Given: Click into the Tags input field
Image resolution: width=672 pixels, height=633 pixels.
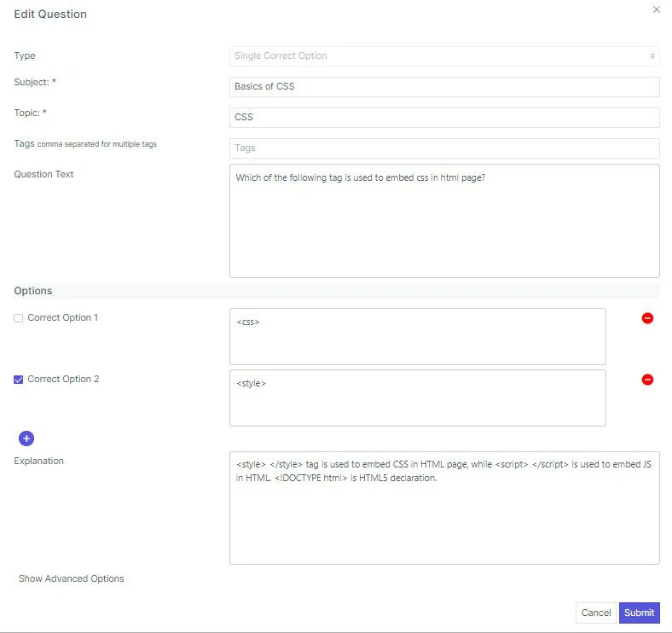Looking at the screenshot, I should point(444,148).
